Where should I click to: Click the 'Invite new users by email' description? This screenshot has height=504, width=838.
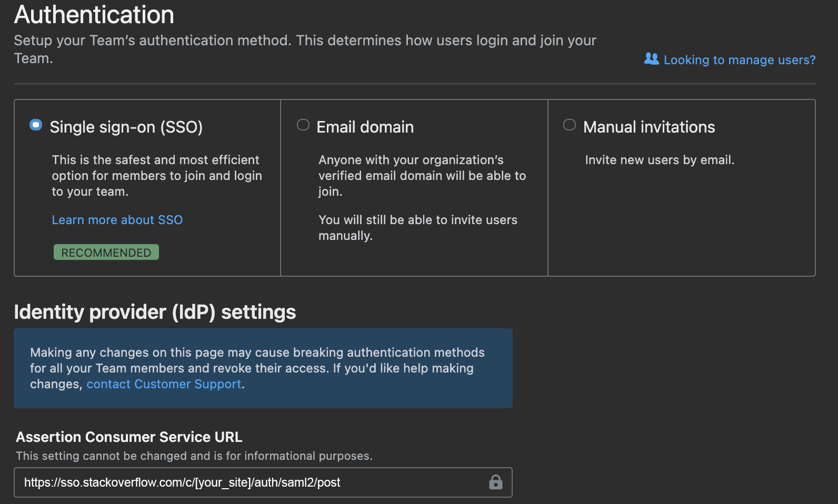659,160
